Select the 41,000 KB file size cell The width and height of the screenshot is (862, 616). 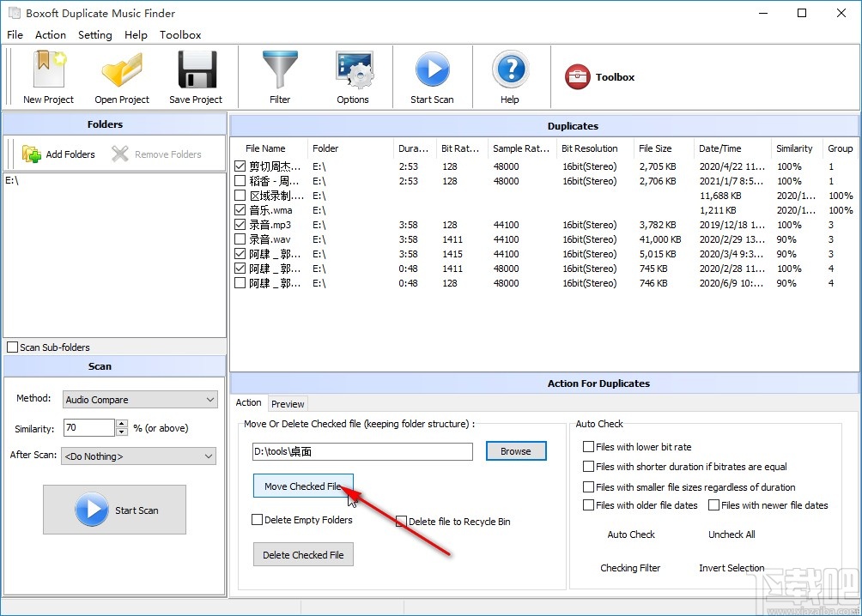(x=660, y=239)
